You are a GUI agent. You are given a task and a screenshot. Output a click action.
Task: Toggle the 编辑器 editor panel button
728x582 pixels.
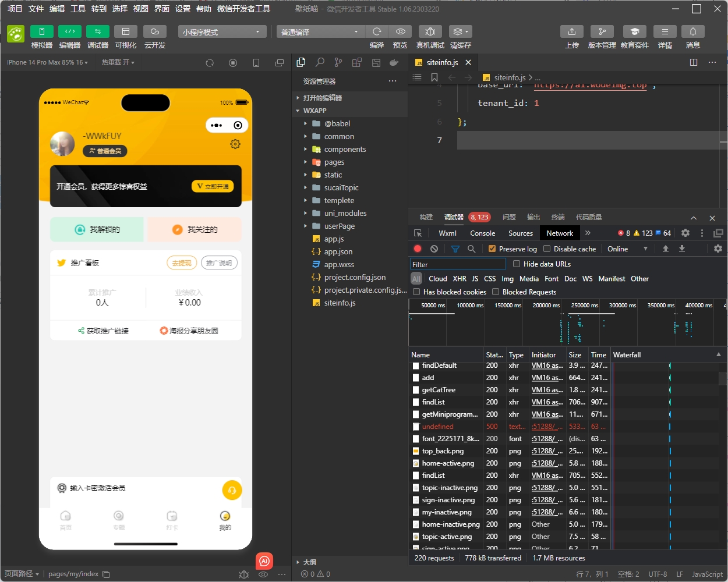click(70, 31)
